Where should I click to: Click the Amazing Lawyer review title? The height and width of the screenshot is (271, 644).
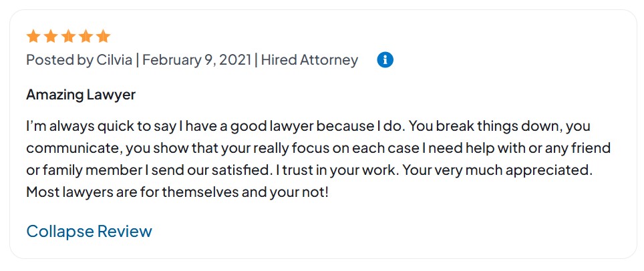81,95
